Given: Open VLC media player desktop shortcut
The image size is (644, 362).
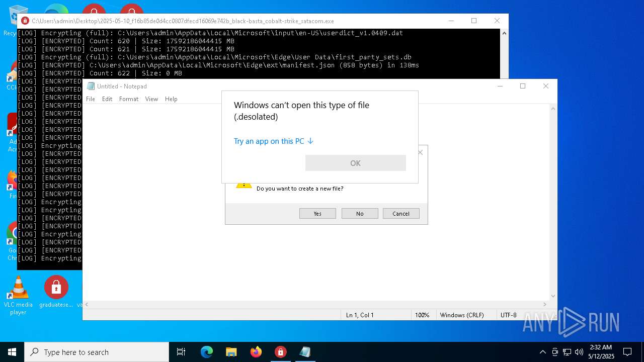Looking at the screenshot, I should click(18, 296).
